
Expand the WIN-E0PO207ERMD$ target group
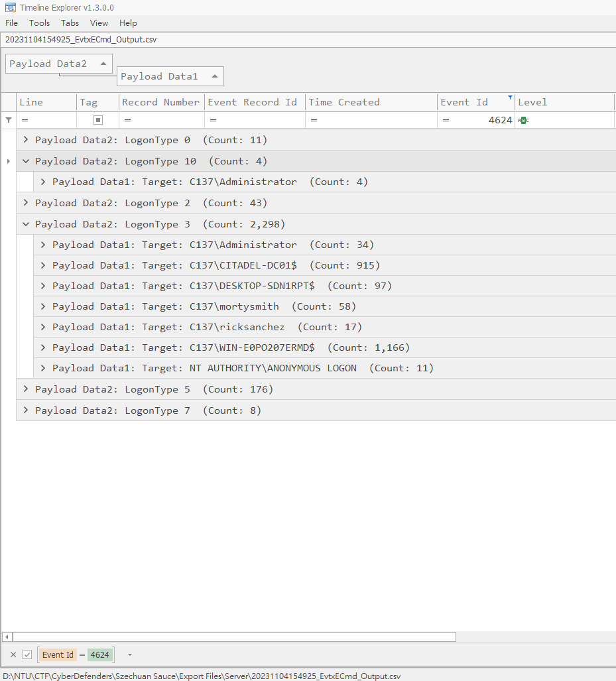point(43,347)
